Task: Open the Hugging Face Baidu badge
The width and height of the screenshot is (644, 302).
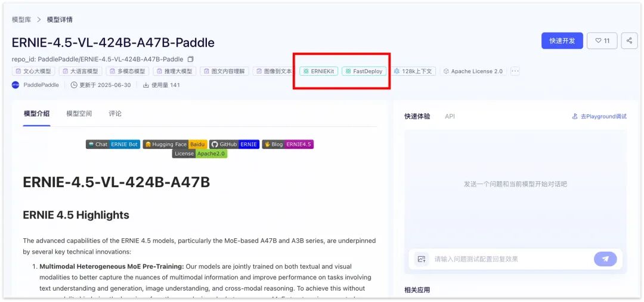Action: (x=175, y=144)
